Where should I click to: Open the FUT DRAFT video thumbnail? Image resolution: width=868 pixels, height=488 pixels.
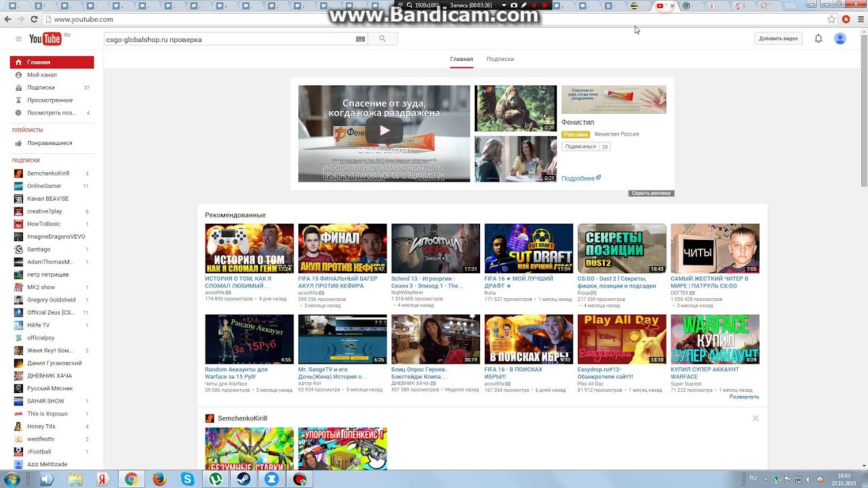pyautogui.click(x=528, y=248)
